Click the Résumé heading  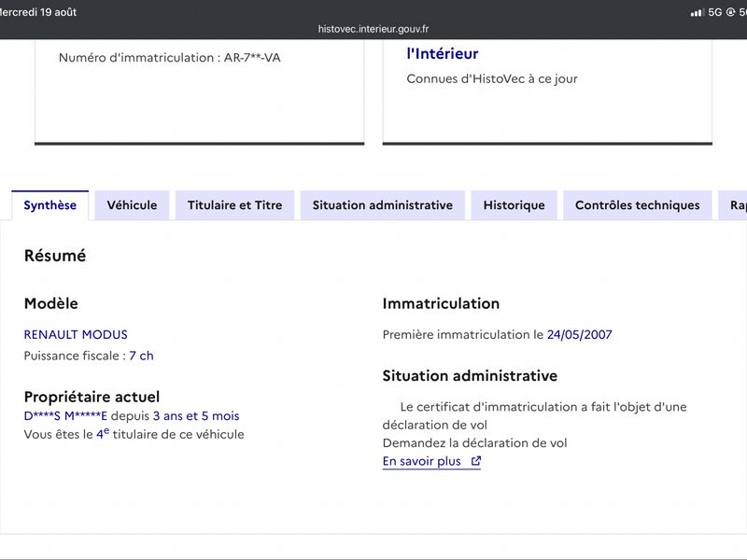tap(55, 256)
